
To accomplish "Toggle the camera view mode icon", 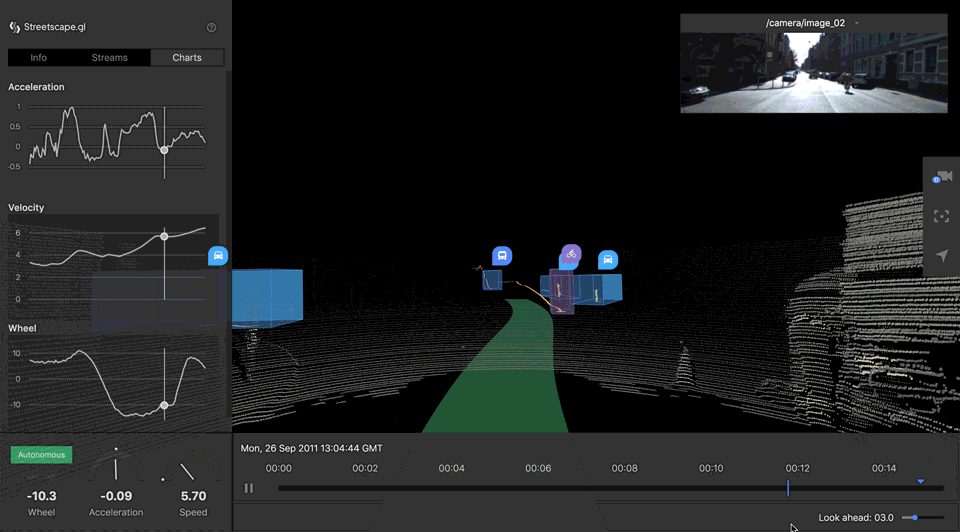I will pyautogui.click(x=942, y=177).
